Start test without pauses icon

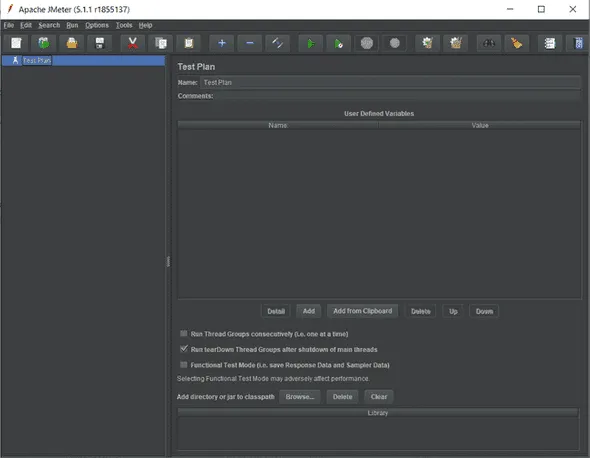pos(339,43)
